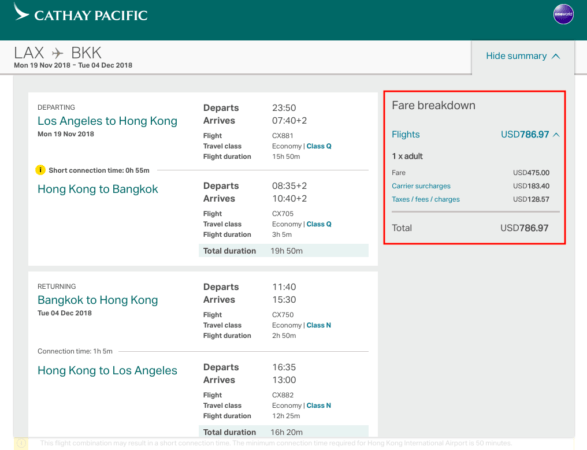
Task: Click the Short connection time: 0h 55m notice
Action: click(99, 170)
